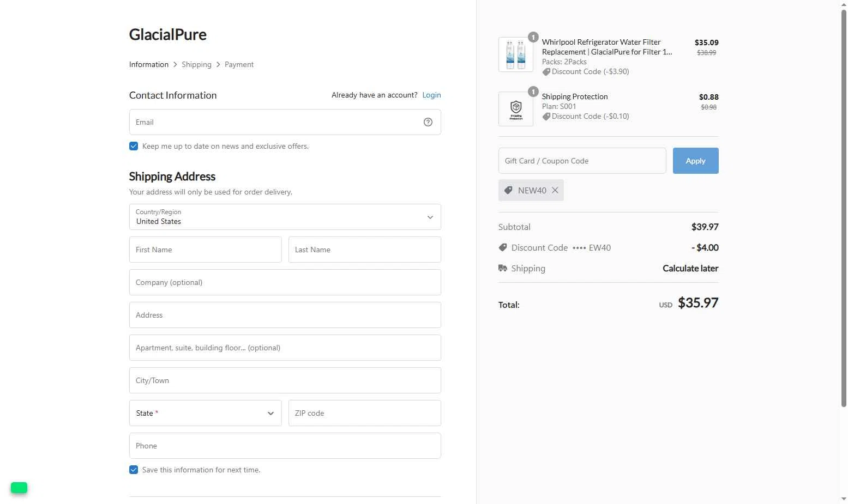848x504 pixels.
Task: Focus the First Name field
Action: [x=205, y=250]
